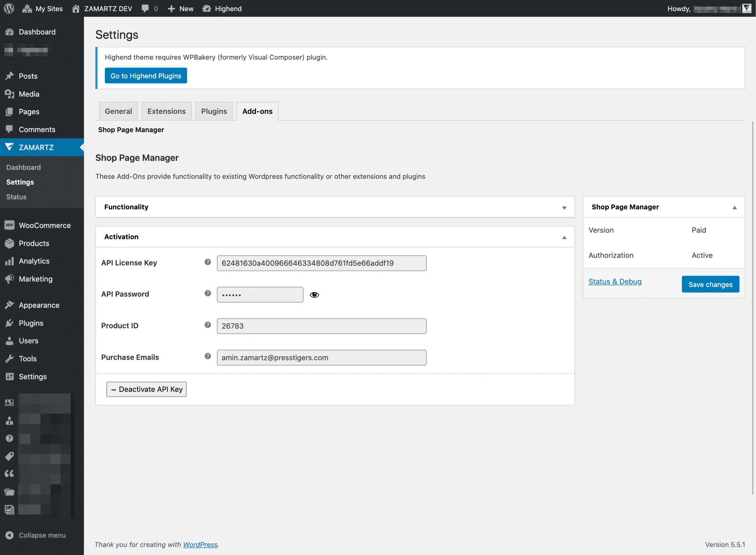The height and width of the screenshot is (555, 756).
Task: Select the Posts pushpin icon
Action: tap(10, 76)
